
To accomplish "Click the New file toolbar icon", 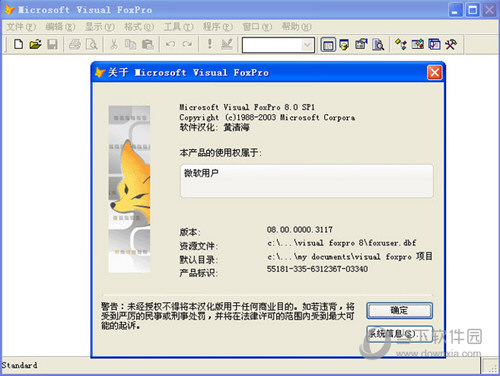I will pyautogui.click(x=19, y=44).
